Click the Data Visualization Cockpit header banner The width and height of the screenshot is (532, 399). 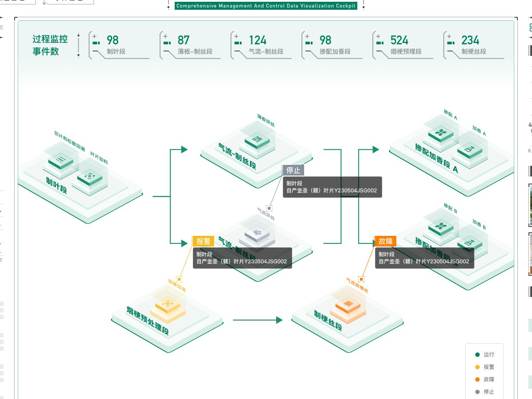(x=266, y=6)
